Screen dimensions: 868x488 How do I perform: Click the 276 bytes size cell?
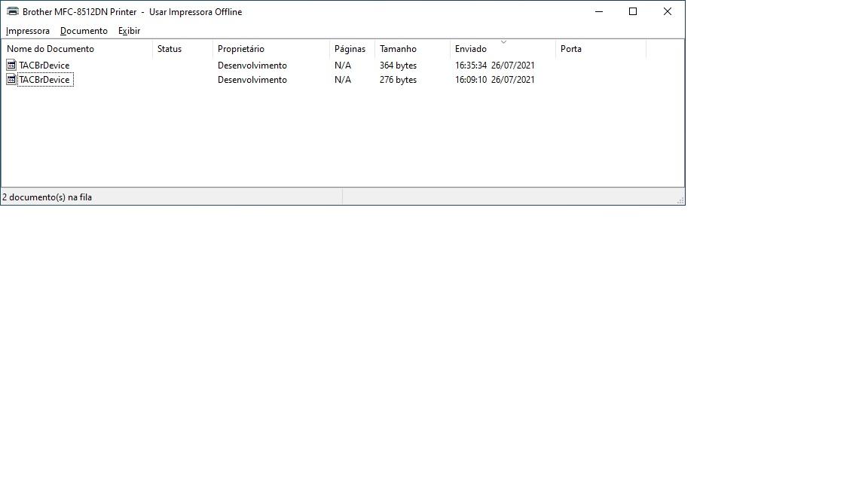[x=398, y=80]
